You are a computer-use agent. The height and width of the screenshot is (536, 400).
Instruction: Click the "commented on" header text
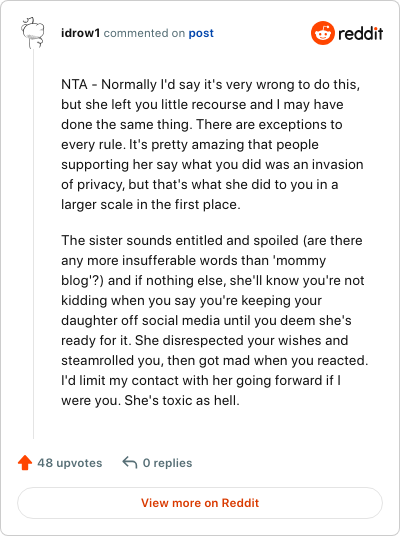pos(144,33)
